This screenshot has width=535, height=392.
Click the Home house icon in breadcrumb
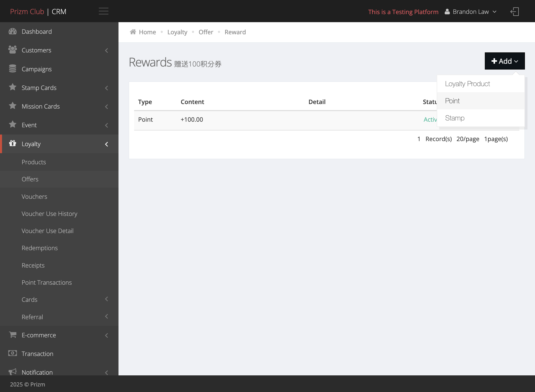coord(133,32)
